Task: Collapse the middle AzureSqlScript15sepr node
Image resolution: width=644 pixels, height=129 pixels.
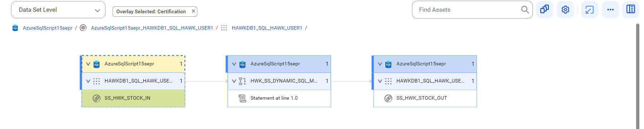Action: click(234, 64)
